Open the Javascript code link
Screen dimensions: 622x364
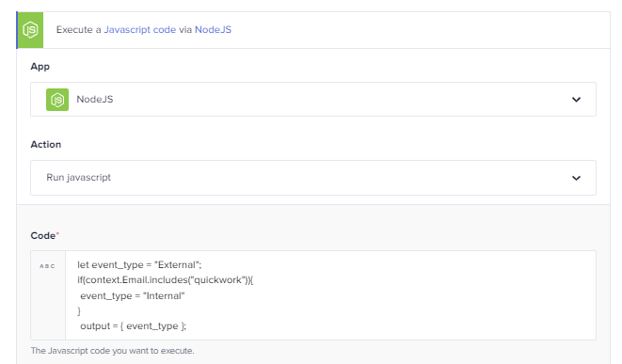(139, 30)
